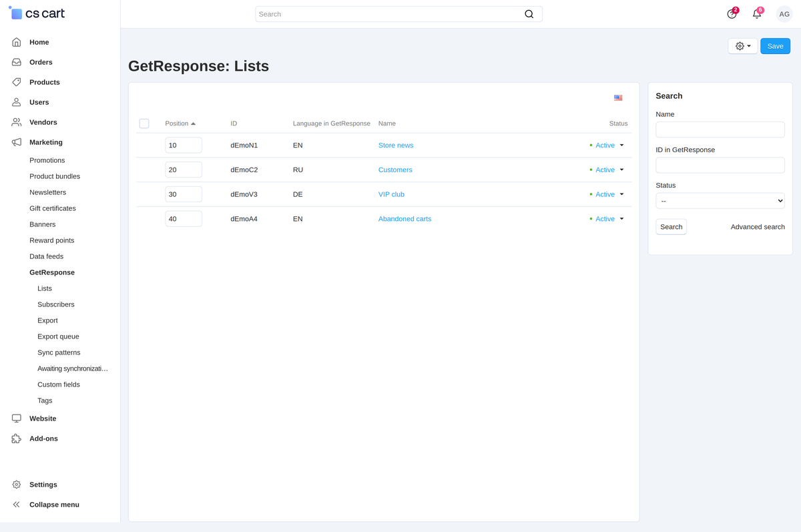Click the Orders inbox icon

17,62
